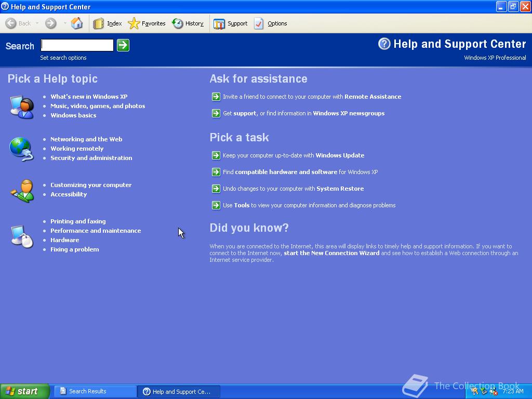Click the Start button
532x399 pixels.
tap(25, 391)
